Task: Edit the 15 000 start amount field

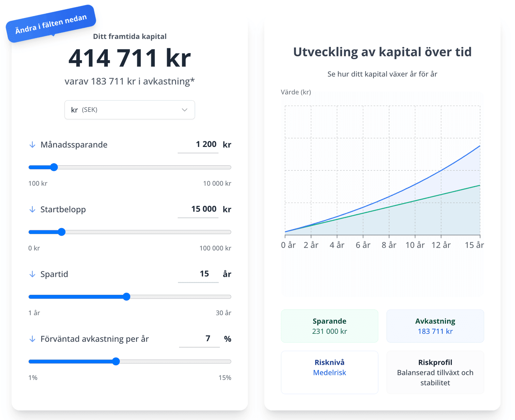Action: click(198, 209)
